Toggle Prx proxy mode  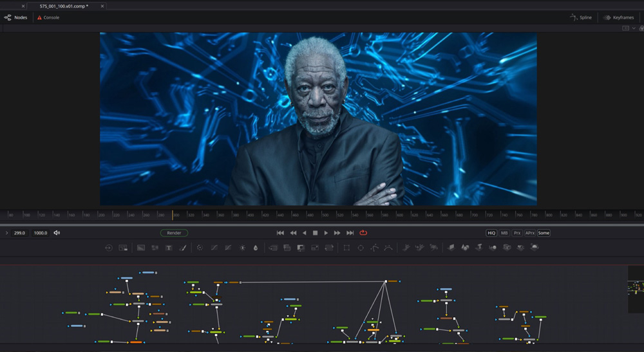tap(517, 233)
